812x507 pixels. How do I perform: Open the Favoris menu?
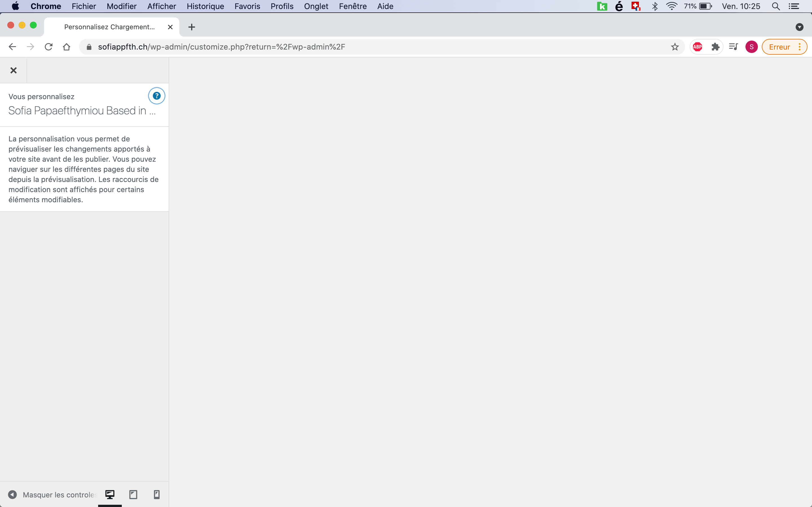pyautogui.click(x=247, y=6)
